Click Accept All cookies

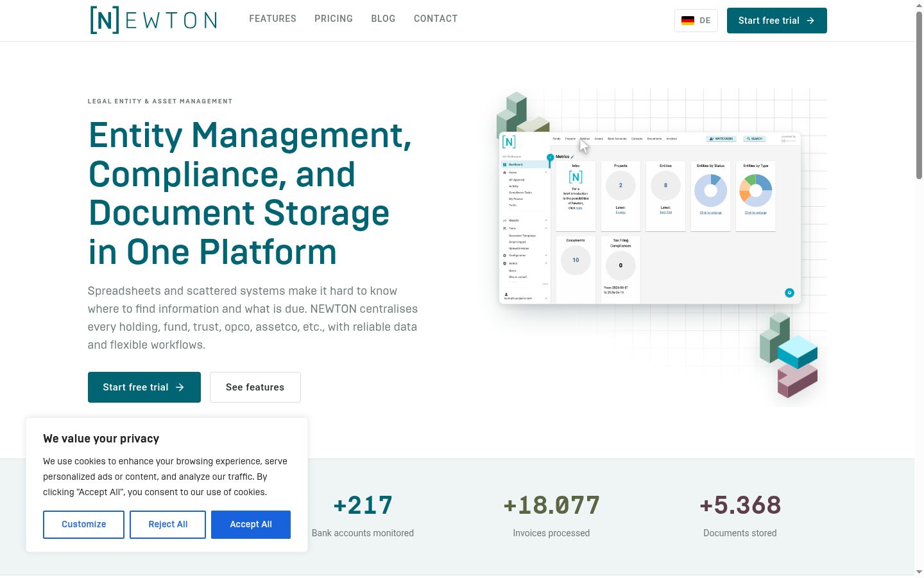[251, 525]
